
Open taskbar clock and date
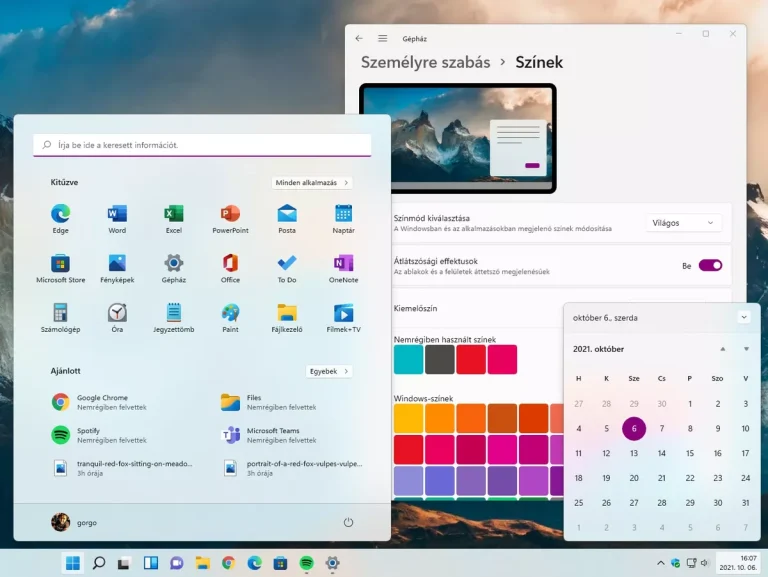click(738, 563)
